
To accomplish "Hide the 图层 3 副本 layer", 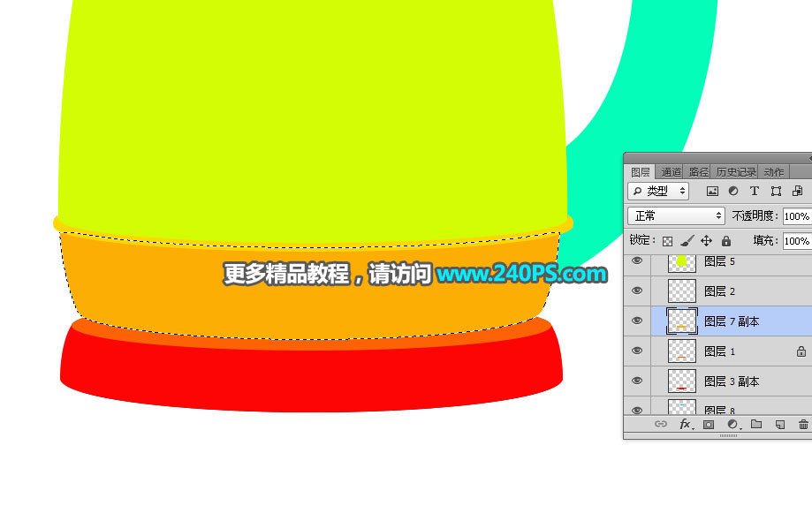I will click(x=637, y=381).
